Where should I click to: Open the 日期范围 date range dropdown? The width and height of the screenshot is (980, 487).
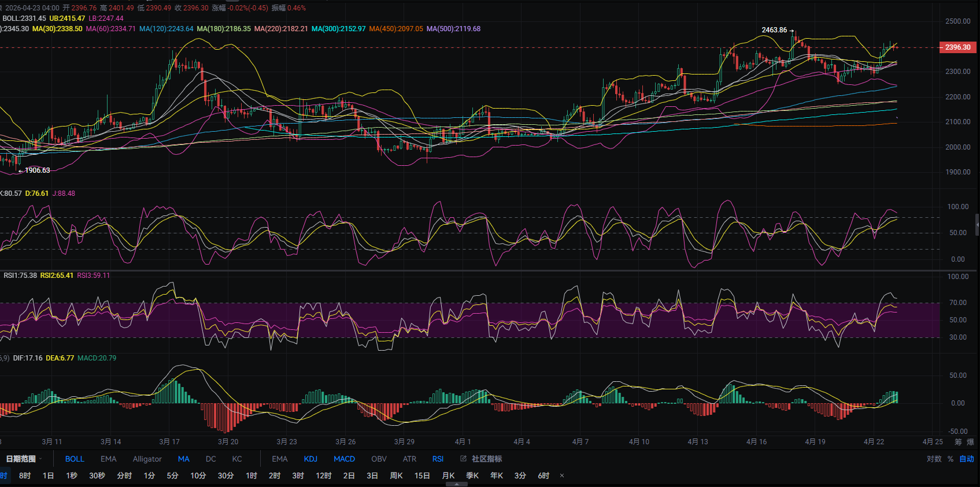[x=24, y=459]
